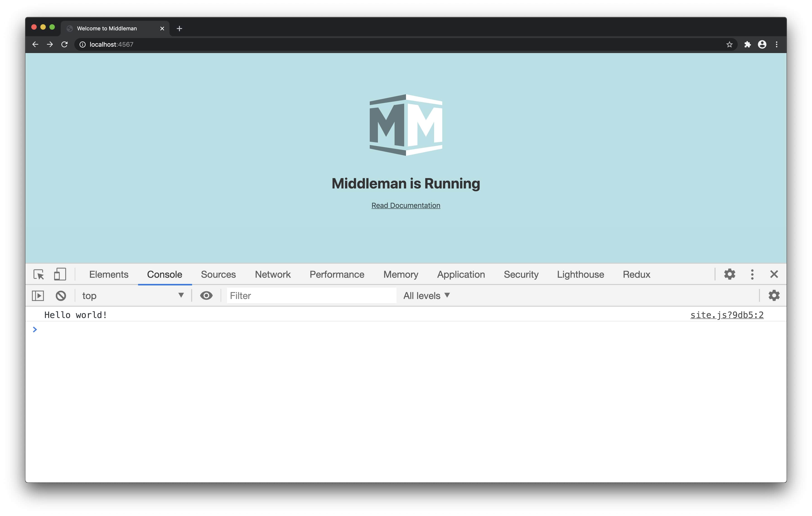Select the inspect element picker icon

(39, 274)
